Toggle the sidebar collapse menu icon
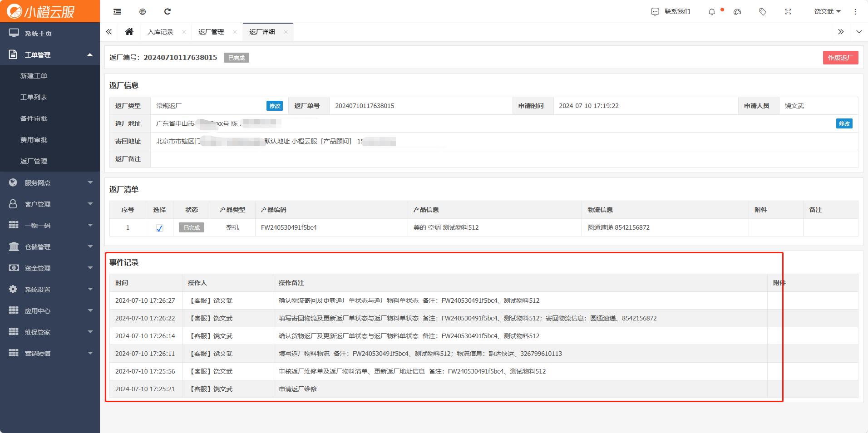The width and height of the screenshot is (868, 433). point(117,11)
